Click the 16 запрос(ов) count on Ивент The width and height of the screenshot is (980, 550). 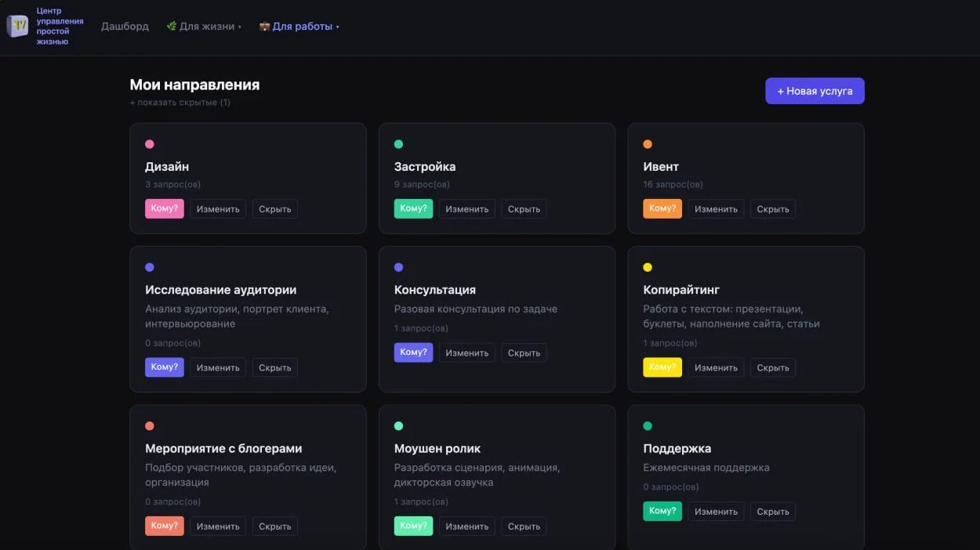(x=673, y=185)
